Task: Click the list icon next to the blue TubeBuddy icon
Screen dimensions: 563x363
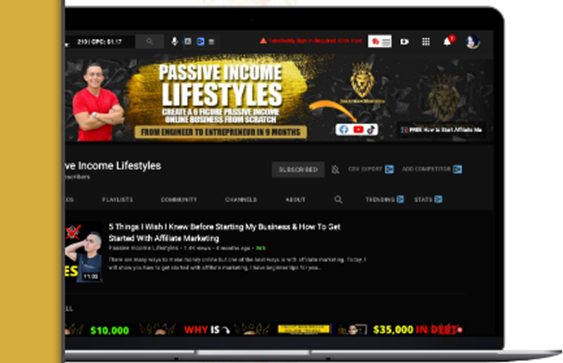Action: [x=211, y=42]
